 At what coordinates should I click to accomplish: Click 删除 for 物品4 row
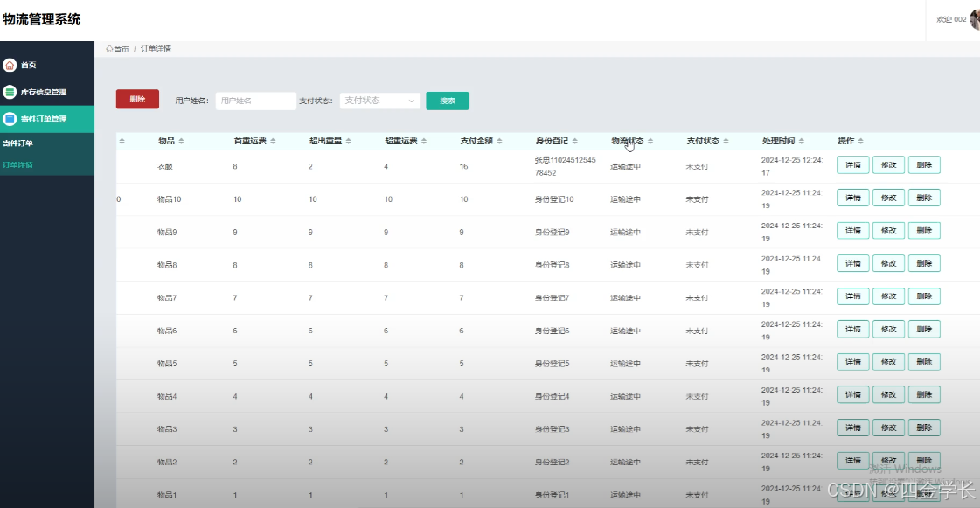[x=924, y=395]
